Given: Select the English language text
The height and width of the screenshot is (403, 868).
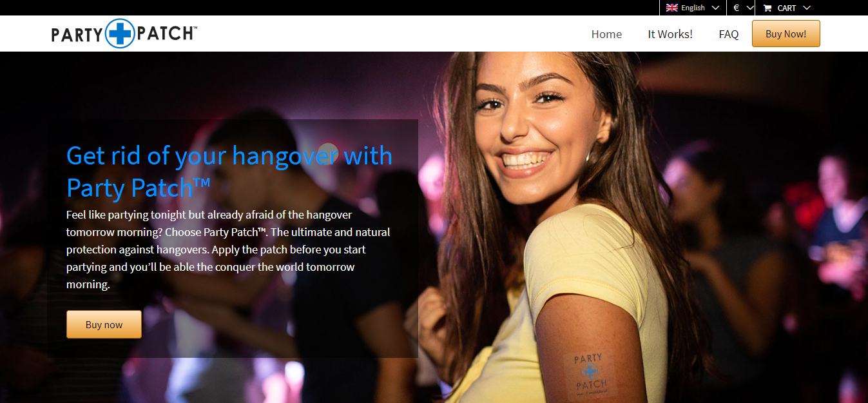Looking at the screenshot, I should [x=693, y=8].
